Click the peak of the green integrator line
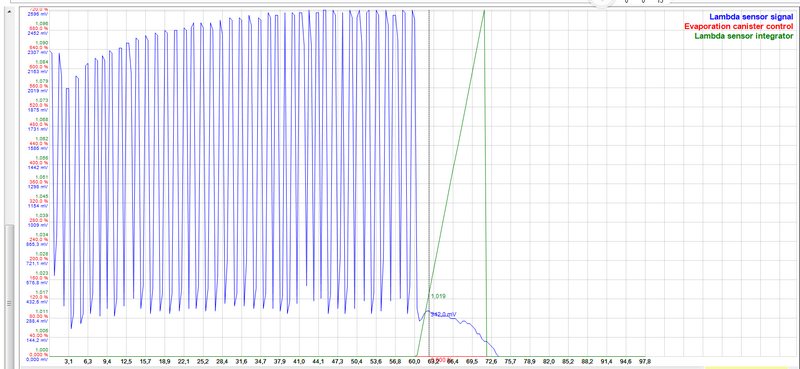The width and height of the screenshot is (800, 369). pyautogui.click(x=484, y=11)
